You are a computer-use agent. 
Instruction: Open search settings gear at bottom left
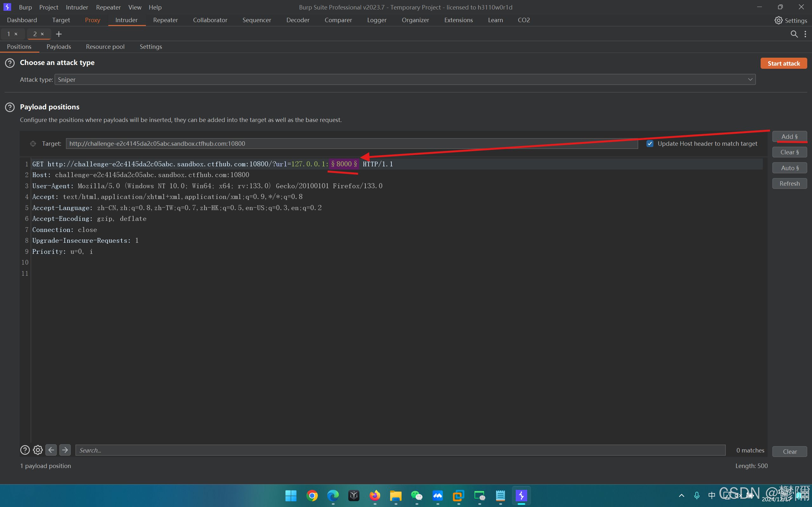[38, 450]
